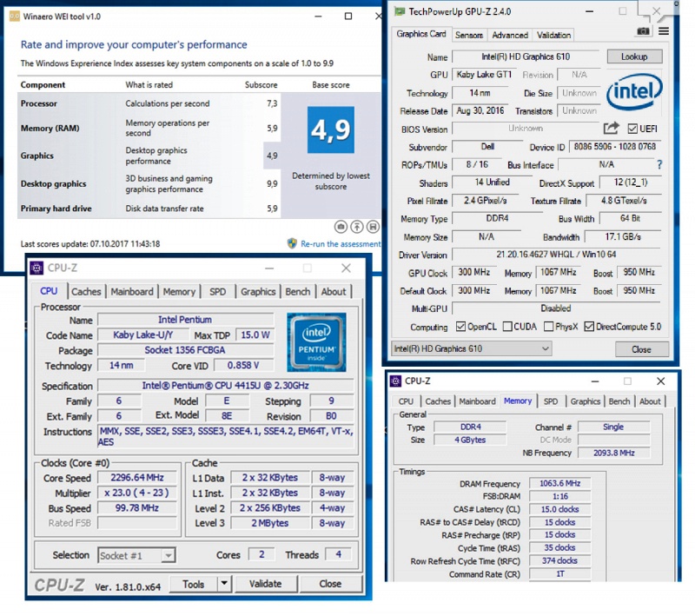Image resolution: width=695 pixels, height=616 pixels.
Task: Minimize the CPU-Z memory timings window
Action: pyautogui.click(x=595, y=381)
